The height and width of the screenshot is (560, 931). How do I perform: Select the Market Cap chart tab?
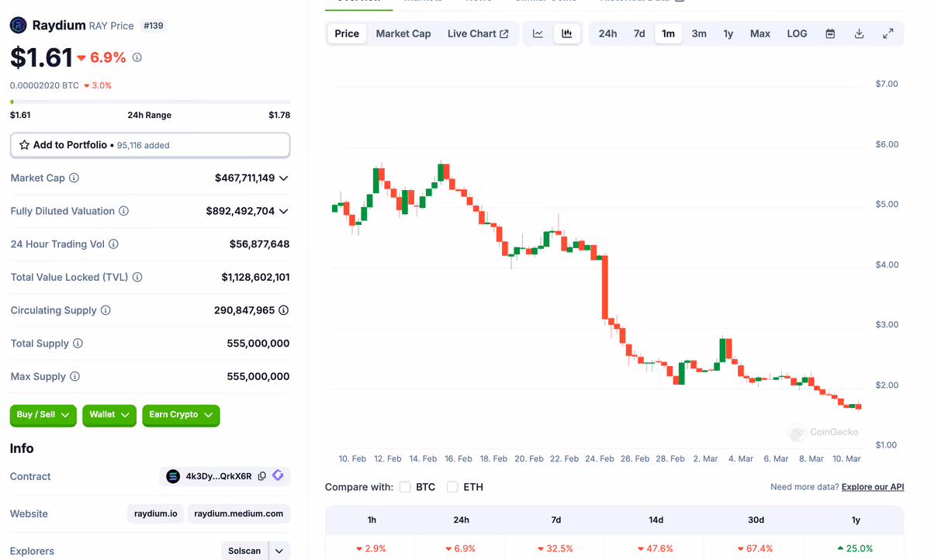point(403,33)
